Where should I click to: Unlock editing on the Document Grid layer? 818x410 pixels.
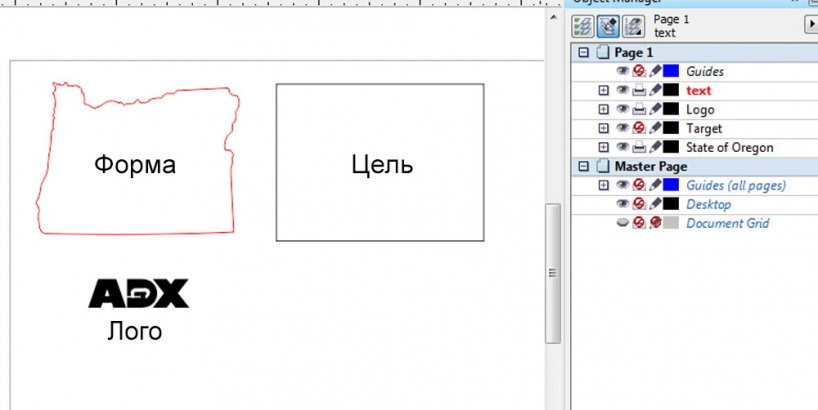(x=655, y=223)
